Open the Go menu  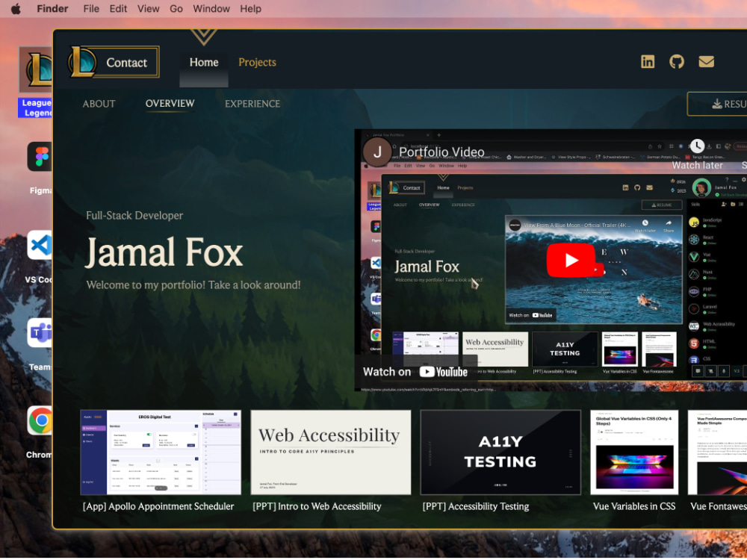[x=176, y=8]
